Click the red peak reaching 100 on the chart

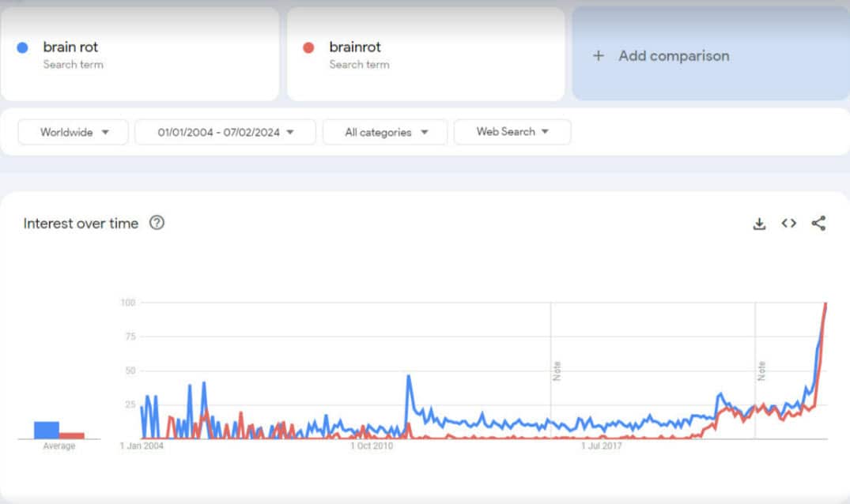click(825, 304)
